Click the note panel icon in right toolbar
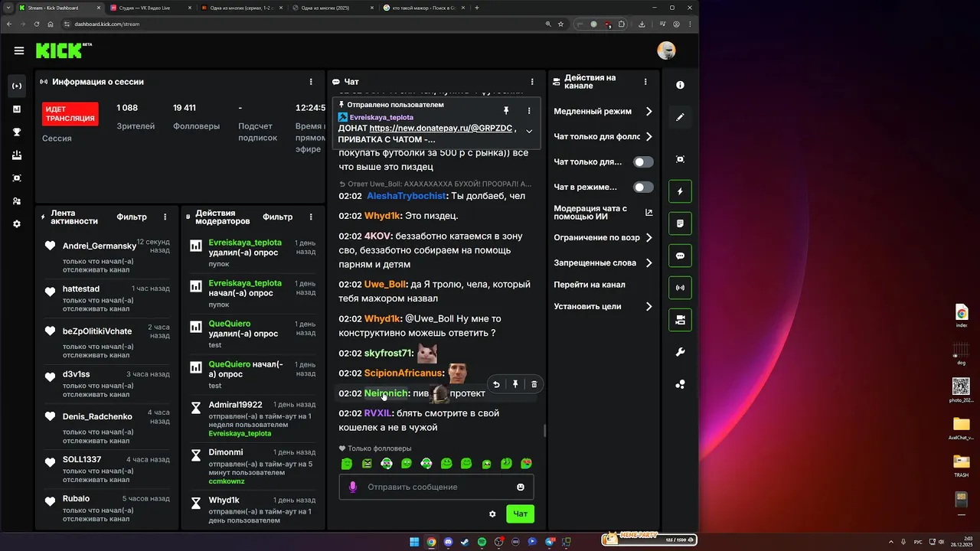Screen dimensions: 980x551 tap(680, 223)
